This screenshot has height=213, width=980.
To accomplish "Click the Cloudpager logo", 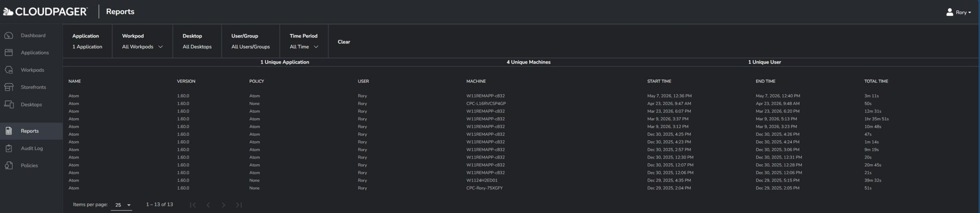I will click(45, 12).
